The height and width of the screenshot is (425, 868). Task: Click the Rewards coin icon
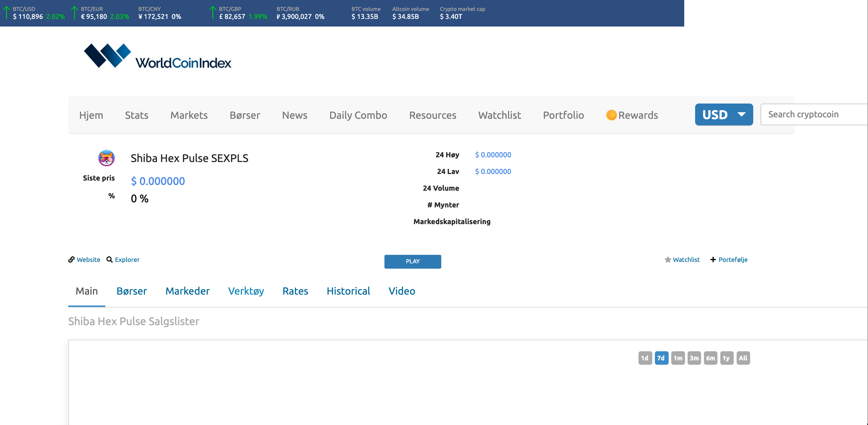(611, 115)
